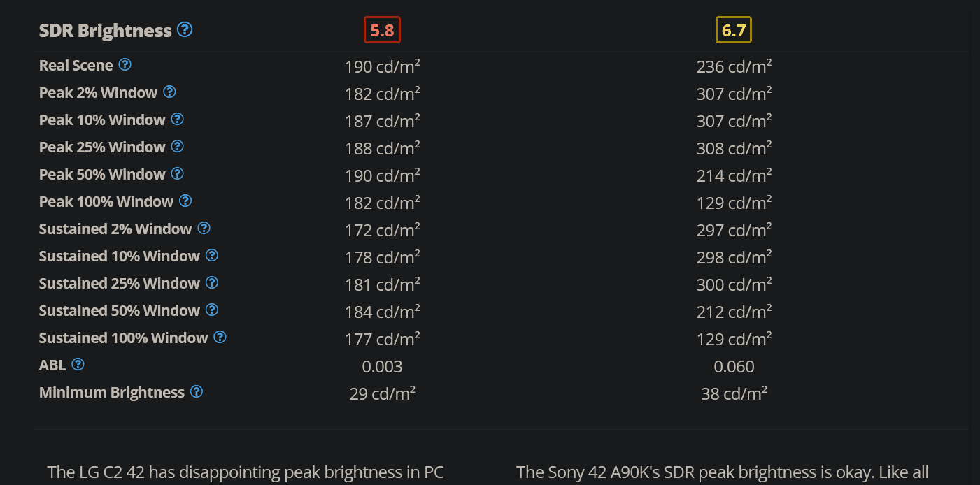980x485 pixels.
Task: Open the Sustained 100% Window help icon
Action: (x=220, y=337)
